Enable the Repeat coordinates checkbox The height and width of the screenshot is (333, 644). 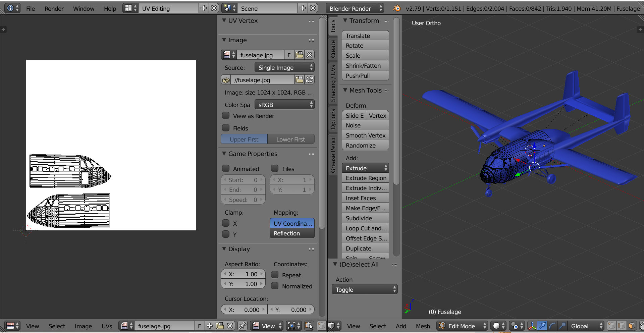(x=275, y=275)
